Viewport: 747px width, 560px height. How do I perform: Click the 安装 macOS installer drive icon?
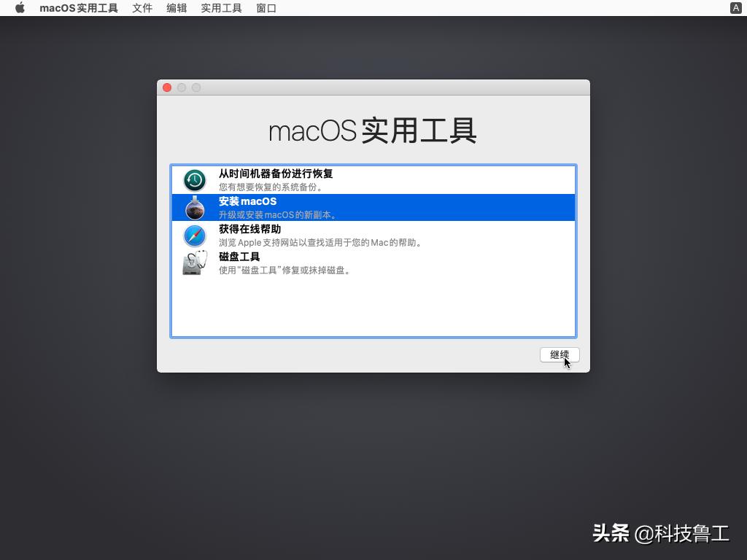click(194, 207)
